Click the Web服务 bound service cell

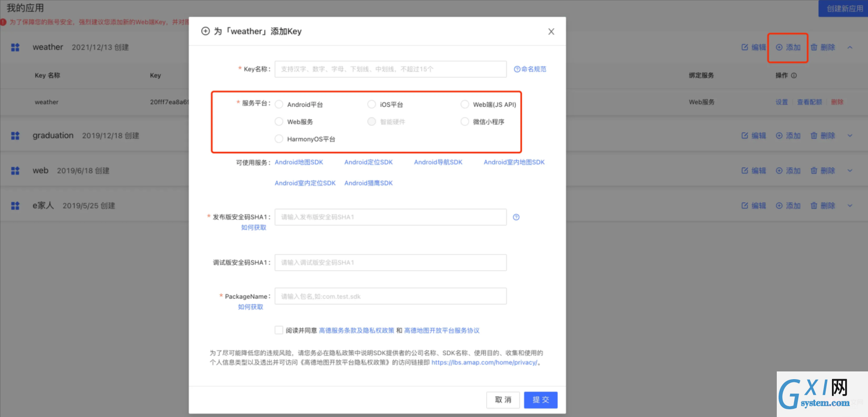tap(702, 102)
